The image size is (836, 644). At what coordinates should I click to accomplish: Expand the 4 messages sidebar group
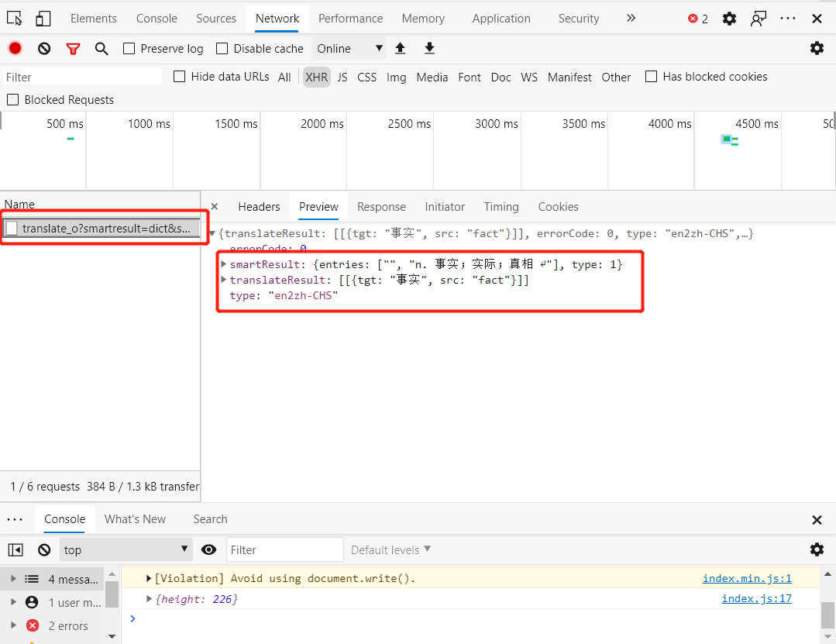(x=13, y=578)
